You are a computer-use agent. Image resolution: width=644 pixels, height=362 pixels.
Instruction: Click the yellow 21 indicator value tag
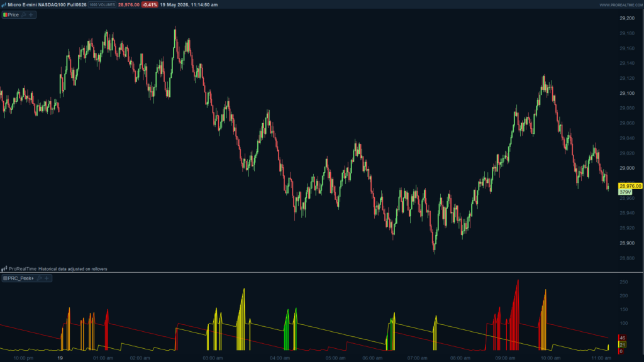click(x=622, y=345)
